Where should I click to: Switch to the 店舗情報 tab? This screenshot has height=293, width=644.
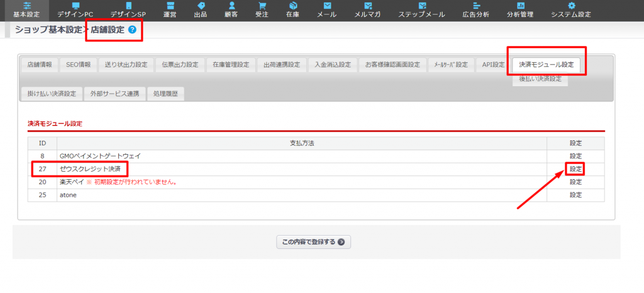[x=40, y=65]
